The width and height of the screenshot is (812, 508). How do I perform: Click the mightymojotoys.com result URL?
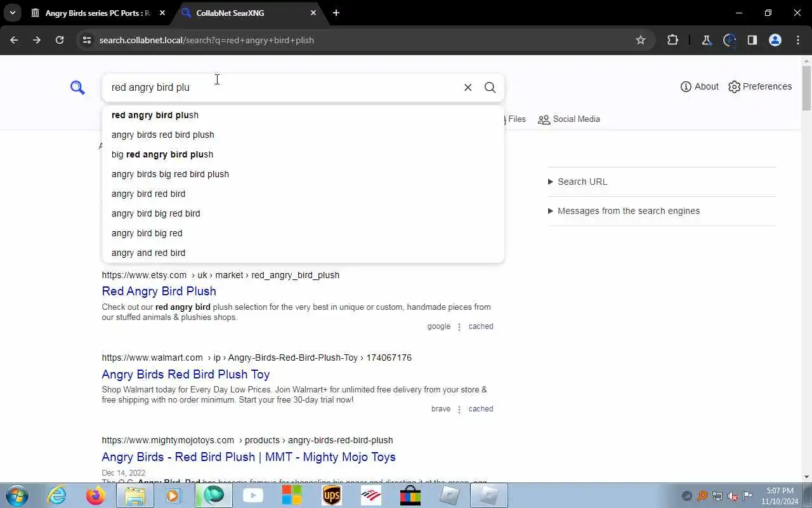point(247,440)
